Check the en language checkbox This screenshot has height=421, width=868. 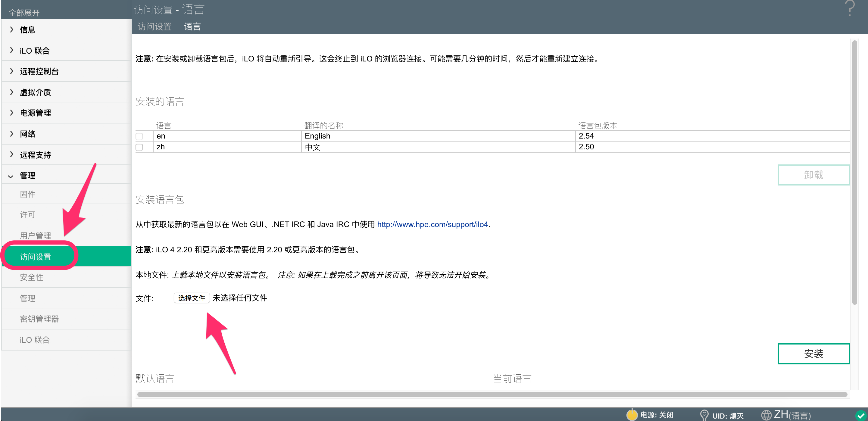(x=139, y=136)
